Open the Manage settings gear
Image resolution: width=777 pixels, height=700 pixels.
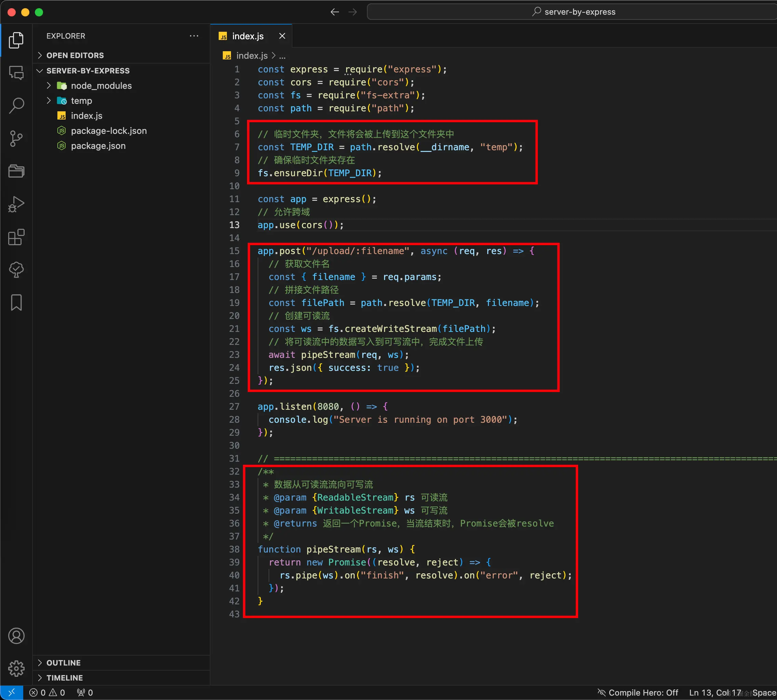point(16,669)
